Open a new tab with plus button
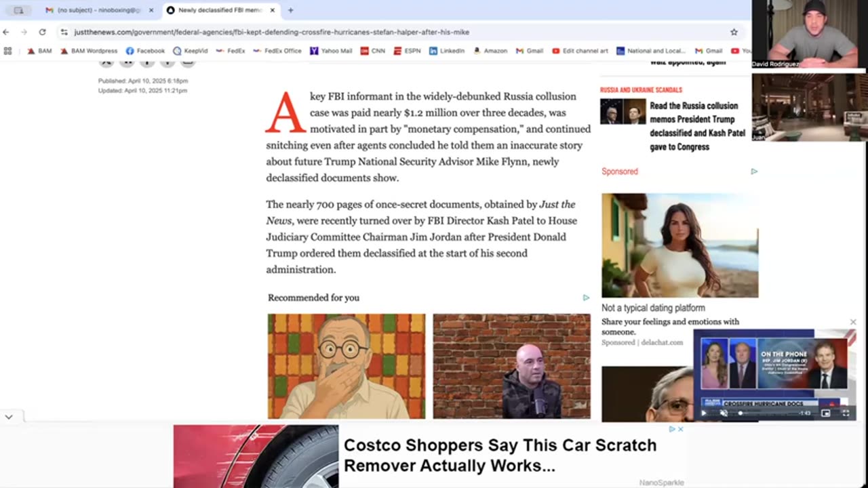Image resolution: width=868 pixels, height=488 pixels. (x=290, y=10)
